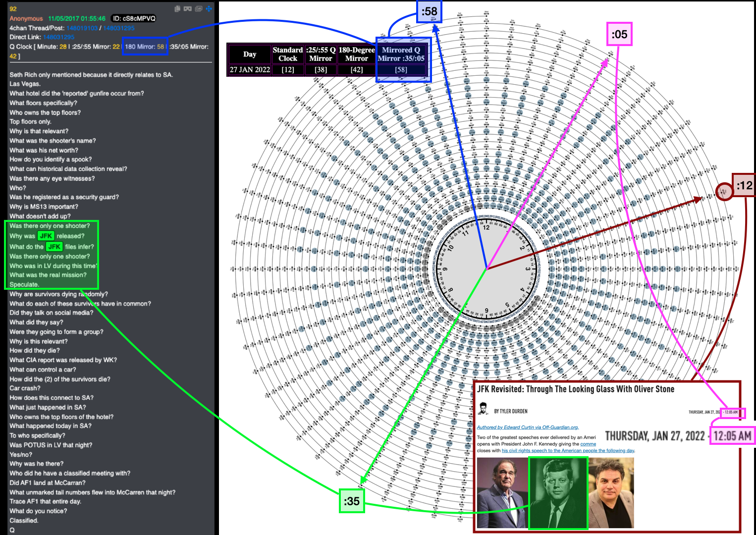Click 'What was the real mission?' line

tap(48, 275)
